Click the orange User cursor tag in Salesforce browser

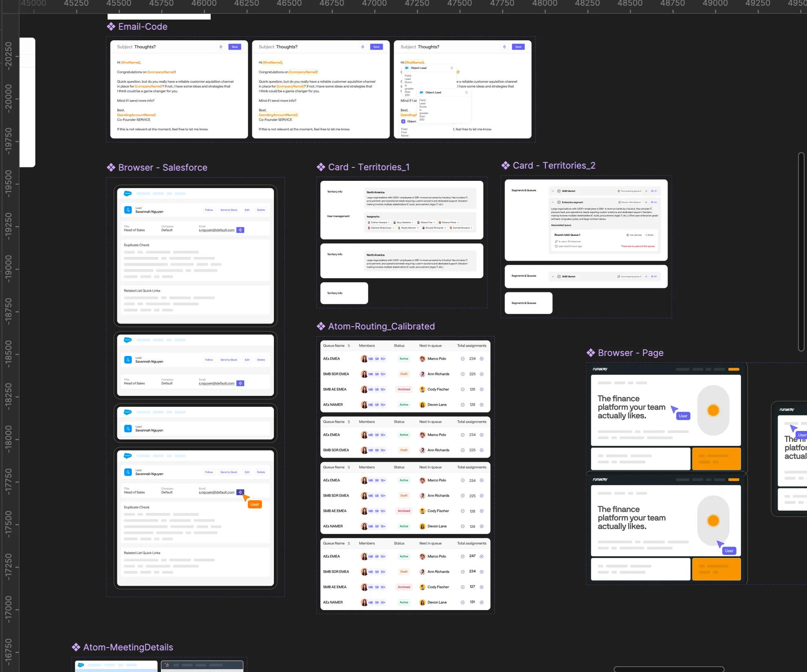(255, 505)
